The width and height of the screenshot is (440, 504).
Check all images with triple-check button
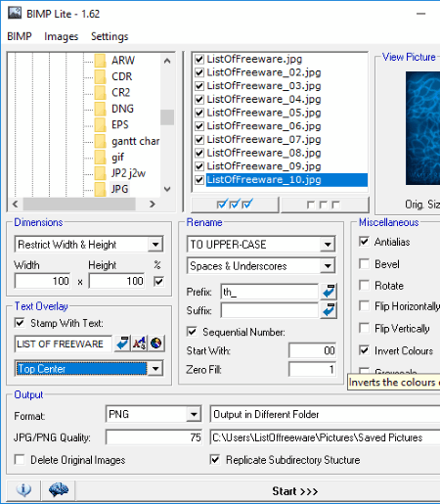coord(235,205)
